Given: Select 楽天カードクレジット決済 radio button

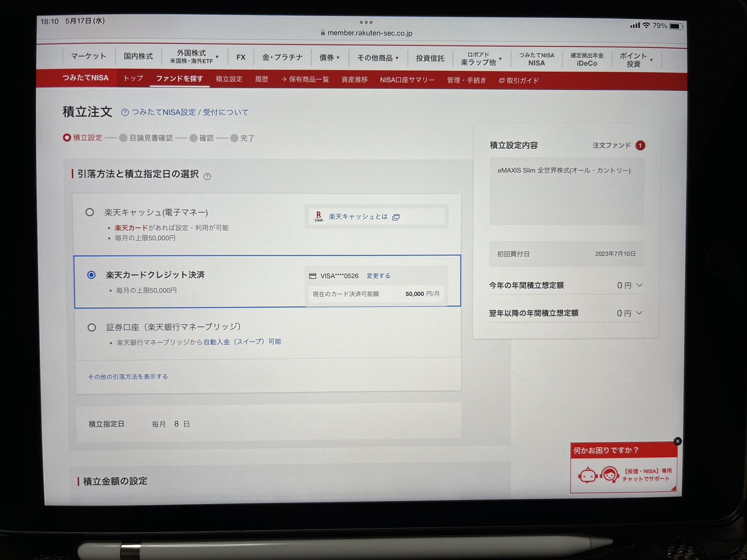Looking at the screenshot, I should tap(91, 275).
